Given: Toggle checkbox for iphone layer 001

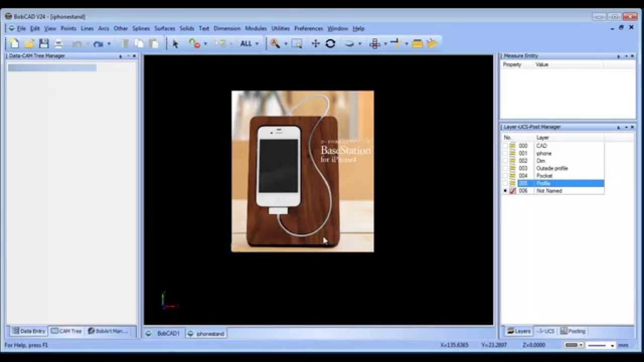Looking at the screenshot, I should point(505,153).
